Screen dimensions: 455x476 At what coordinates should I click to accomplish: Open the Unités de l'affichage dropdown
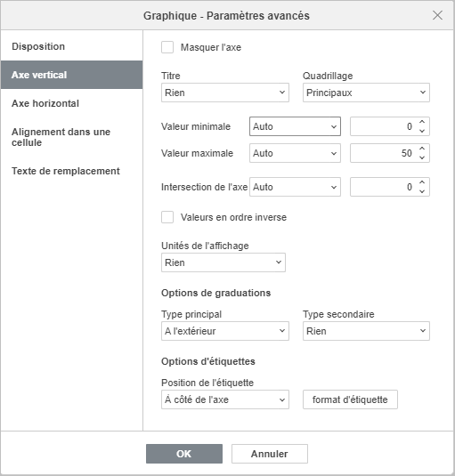pos(223,262)
